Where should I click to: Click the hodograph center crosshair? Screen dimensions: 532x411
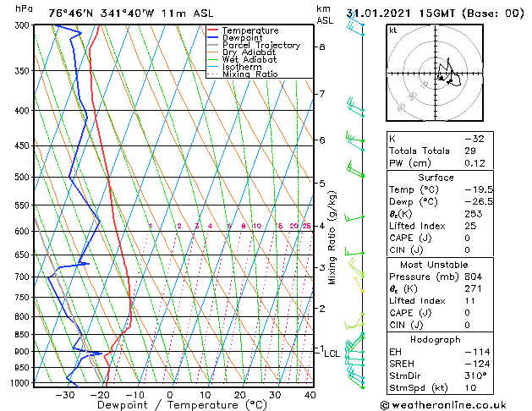tap(436, 74)
